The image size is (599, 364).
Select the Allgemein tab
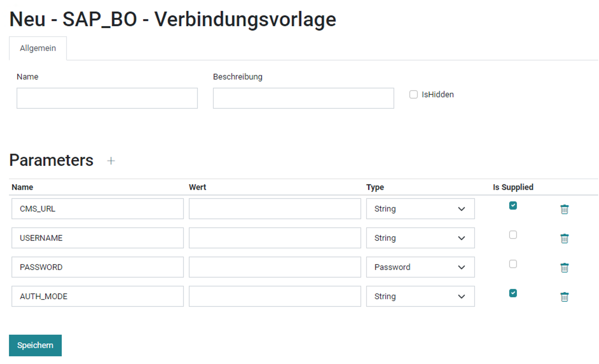(x=38, y=48)
